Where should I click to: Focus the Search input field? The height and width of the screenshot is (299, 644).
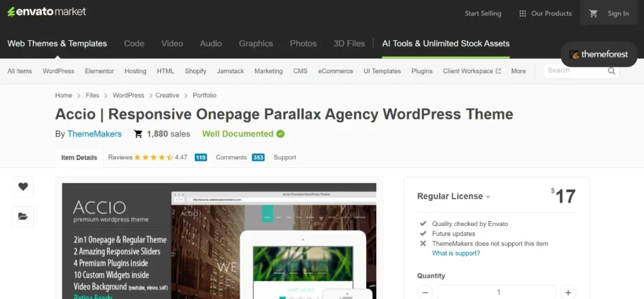(x=575, y=71)
